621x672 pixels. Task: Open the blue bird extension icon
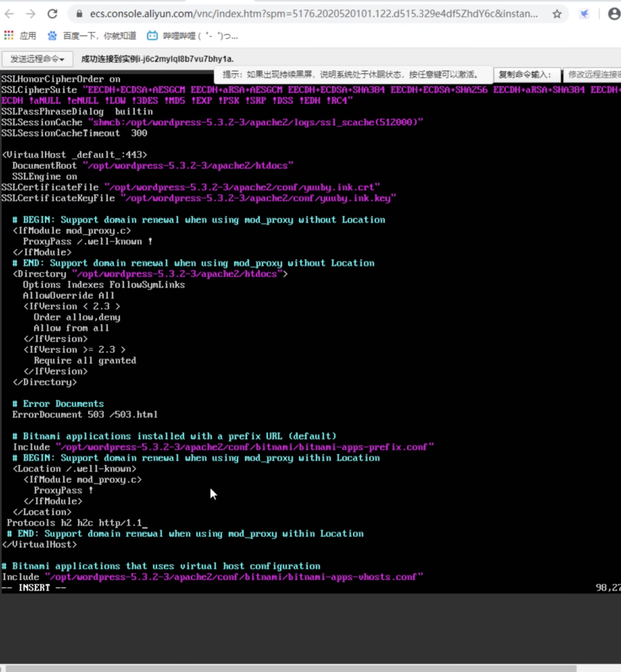(x=584, y=14)
